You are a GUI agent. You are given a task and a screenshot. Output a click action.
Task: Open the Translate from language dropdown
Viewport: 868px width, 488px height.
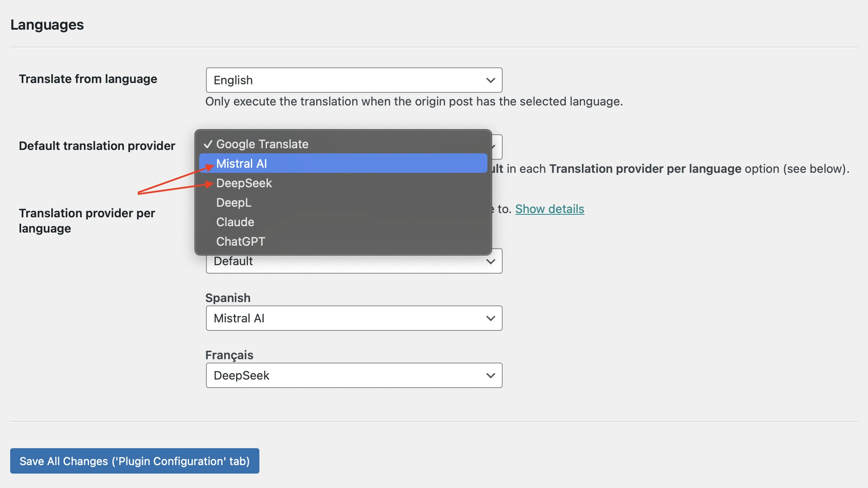pos(353,80)
